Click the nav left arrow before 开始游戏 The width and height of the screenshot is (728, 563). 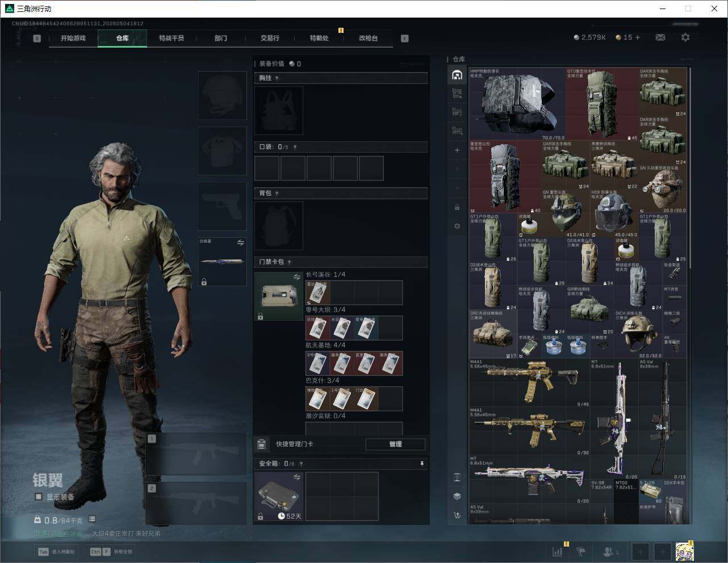point(37,39)
